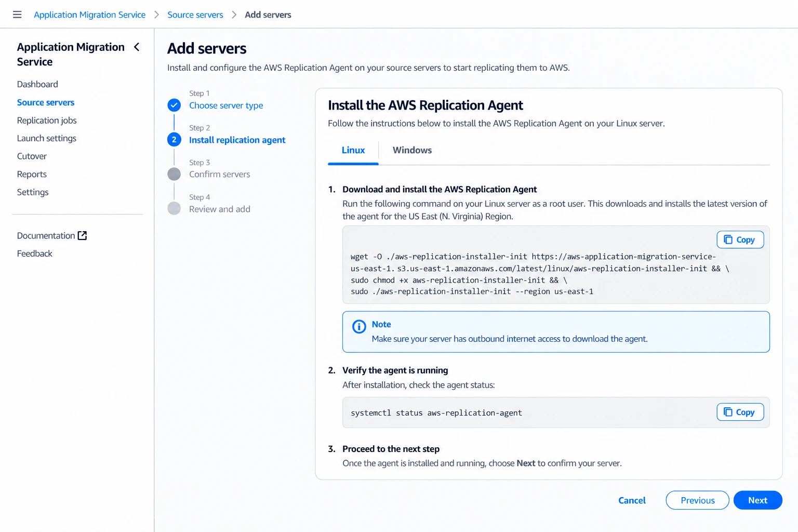Open the Feedback link

coord(34,254)
